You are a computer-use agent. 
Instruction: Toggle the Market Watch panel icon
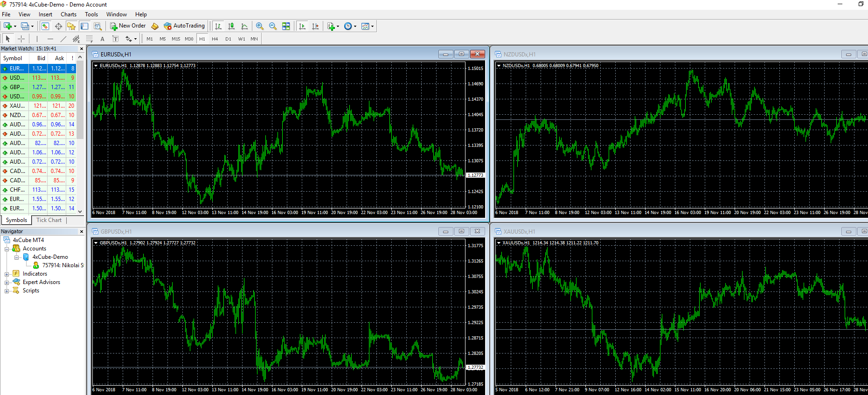(x=45, y=26)
